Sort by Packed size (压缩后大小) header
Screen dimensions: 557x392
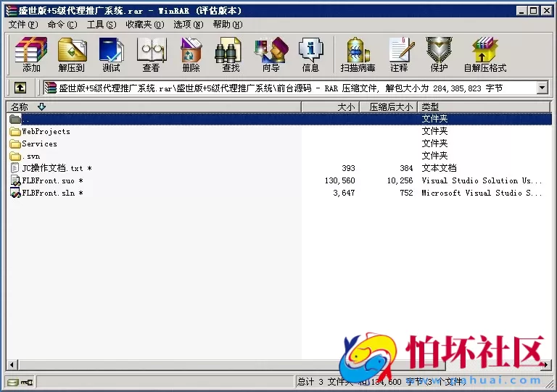click(389, 107)
